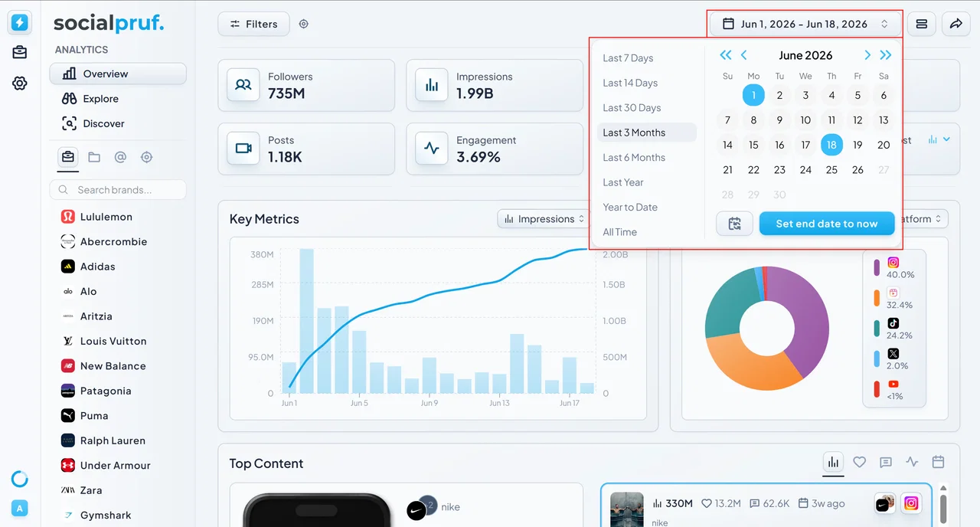Open the Impressions metric dropdown

[x=544, y=219]
